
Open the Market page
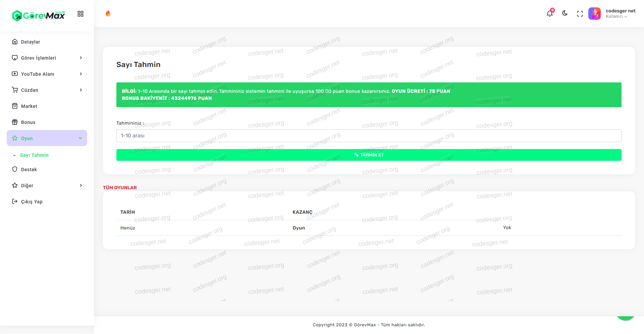[x=29, y=106]
